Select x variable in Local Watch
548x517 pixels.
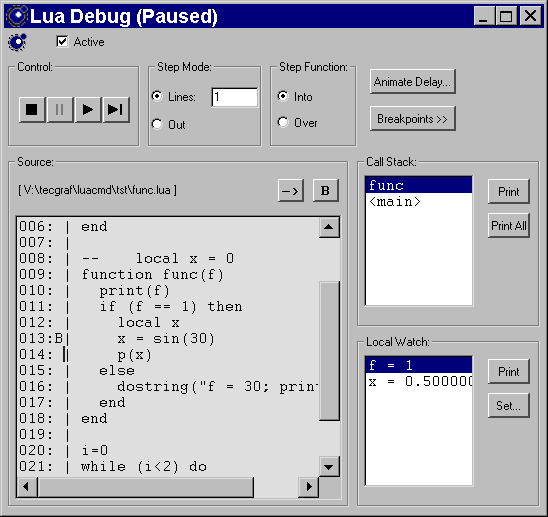[x=418, y=381]
